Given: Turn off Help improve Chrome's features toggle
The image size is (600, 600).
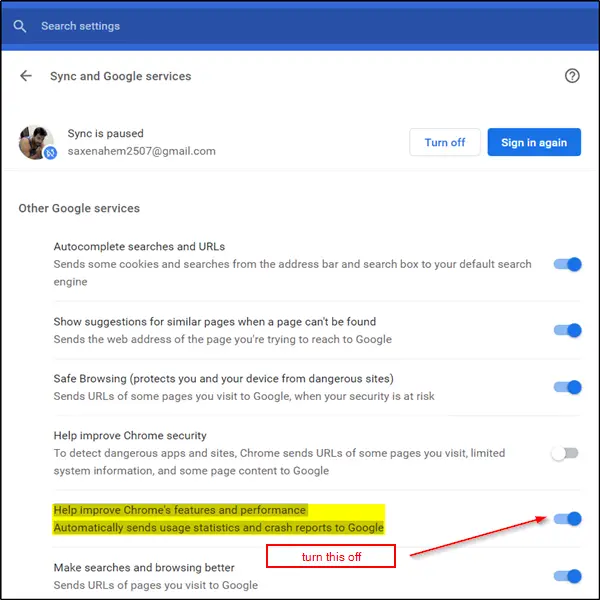Looking at the screenshot, I should [x=567, y=519].
